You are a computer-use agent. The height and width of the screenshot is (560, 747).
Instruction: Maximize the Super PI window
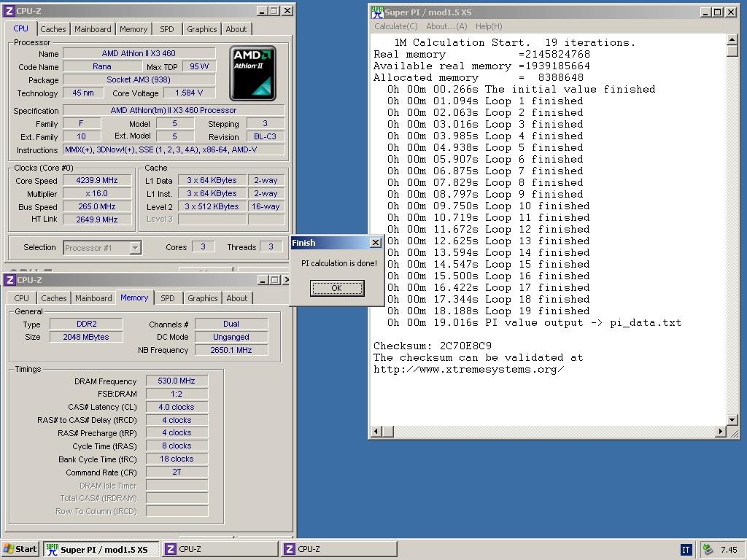[x=718, y=12]
